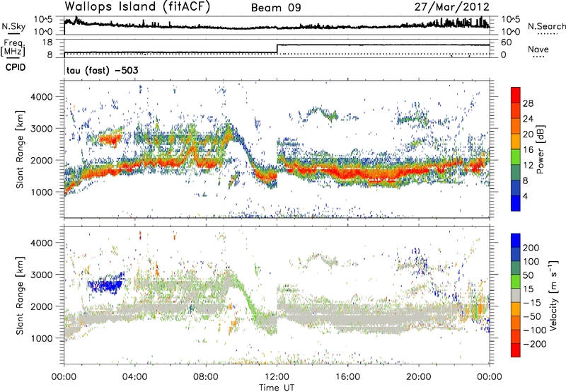Click the Wallops Island (fitACF) title
The height and width of the screenshot is (392, 566).
coord(137,6)
